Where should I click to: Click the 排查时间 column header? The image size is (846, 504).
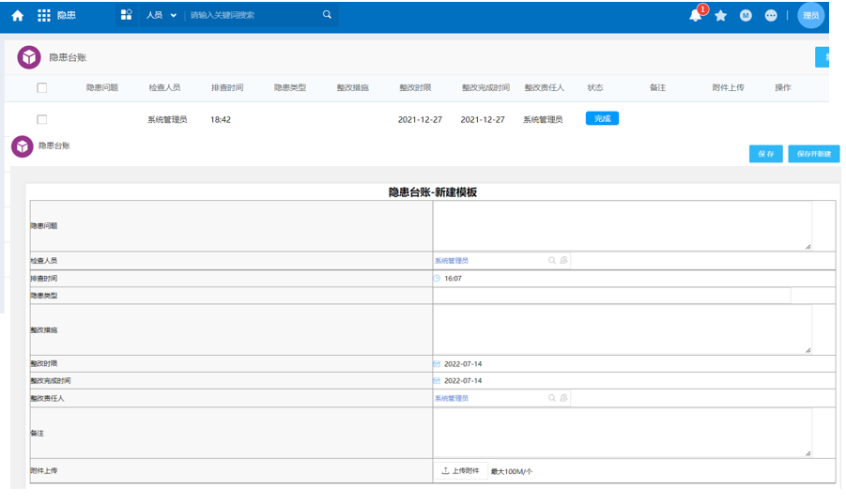(227, 87)
